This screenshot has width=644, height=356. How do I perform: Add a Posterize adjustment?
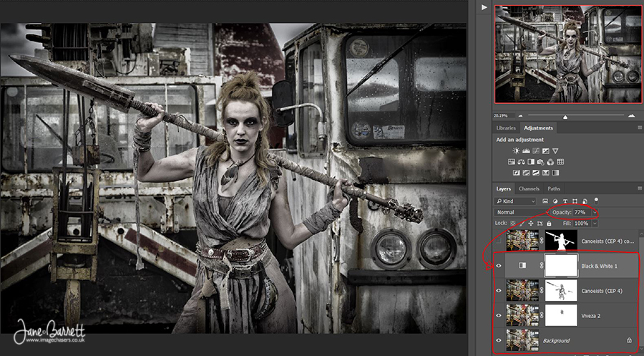tap(526, 173)
